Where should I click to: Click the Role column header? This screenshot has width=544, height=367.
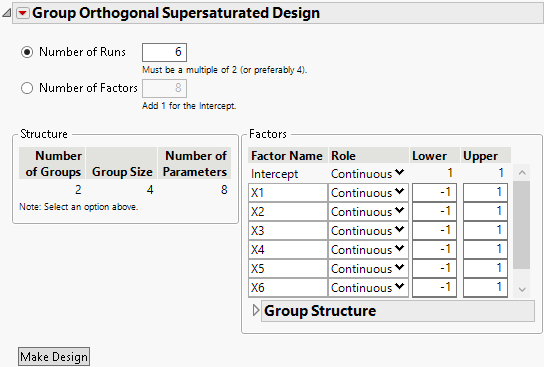pyautogui.click(x=368, y=156)
